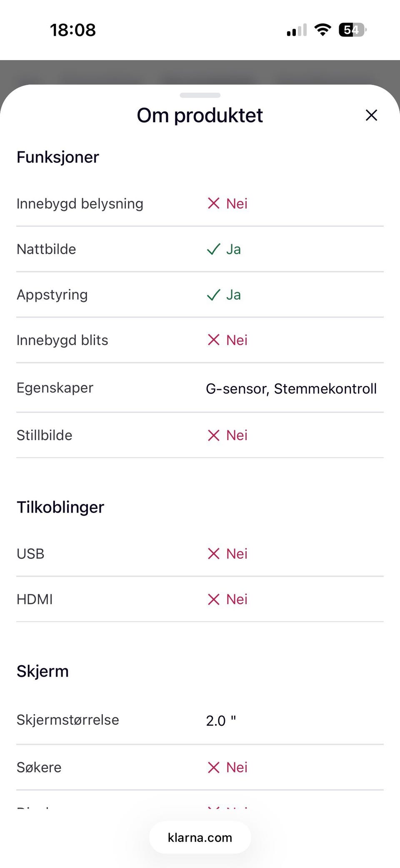Viewport: 400px width, 868px height.
Task: Select the Skjerm section heading
Action: tap(42, 672)
